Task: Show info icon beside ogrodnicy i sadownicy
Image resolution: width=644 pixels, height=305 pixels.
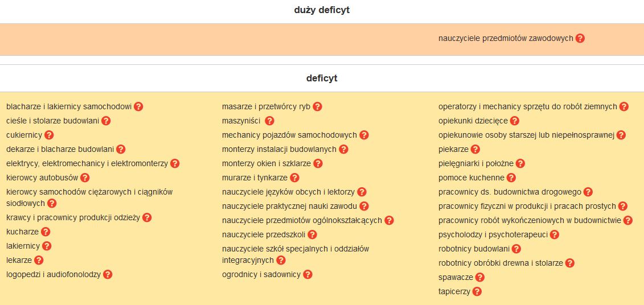Action: (307, 275)
